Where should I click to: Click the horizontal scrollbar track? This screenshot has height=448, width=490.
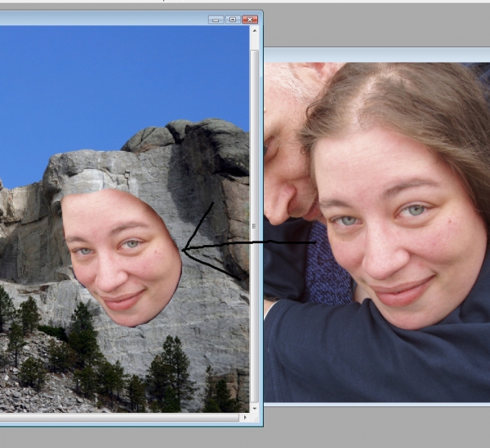120,418
